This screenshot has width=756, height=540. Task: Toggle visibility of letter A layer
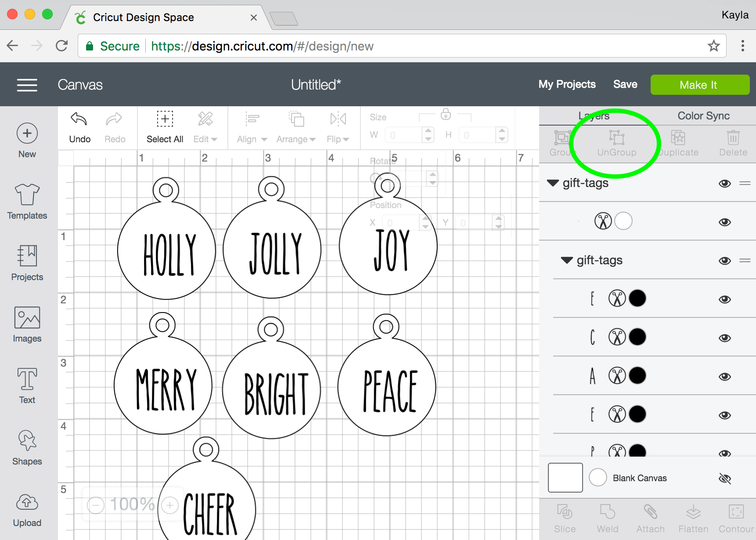[x=724, y=376]
